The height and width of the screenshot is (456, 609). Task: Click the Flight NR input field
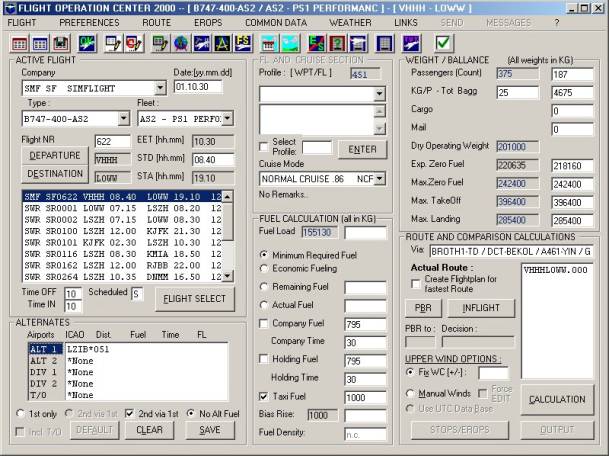[113, 141]
